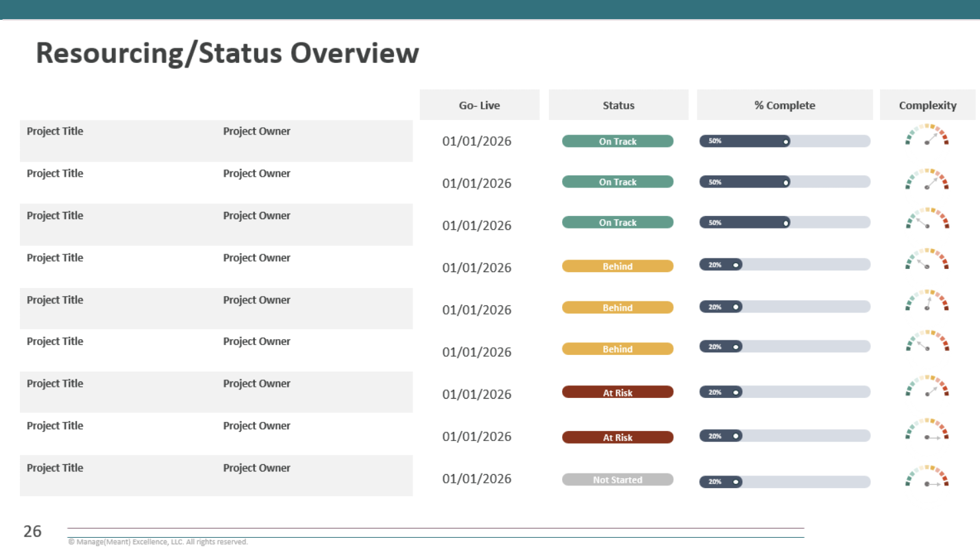Click 20% progress bar in third Behind row
Image resolution: width=980 pixels, height=551 pixels.
pyautogui.click(x=785, y=346)
